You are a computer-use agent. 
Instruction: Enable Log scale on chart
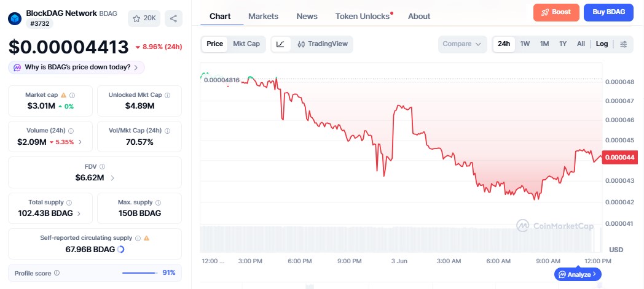pyautogui.click(x=602, y=44)
